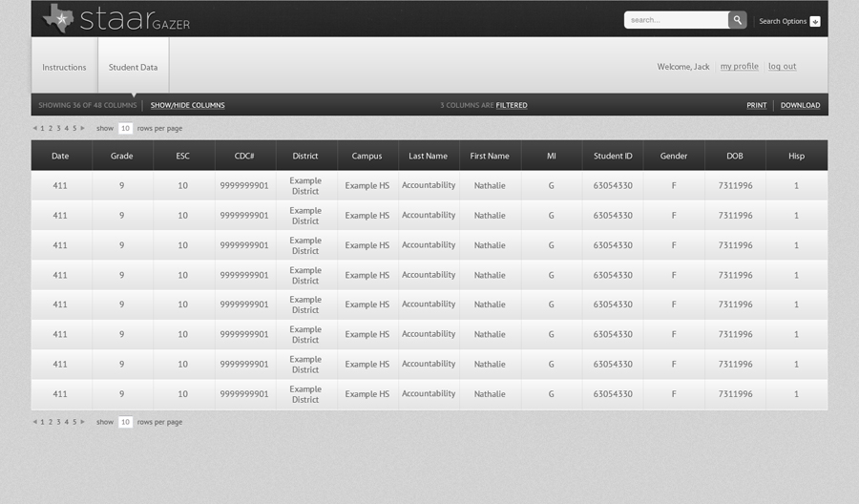
Task: Select page 5 in pagination above table
Action: click(74, 128)
